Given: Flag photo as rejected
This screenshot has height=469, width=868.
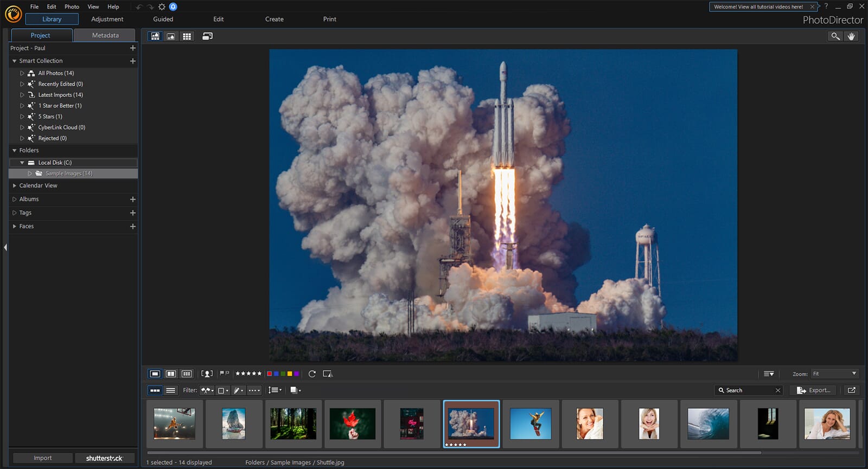Looking at the screenshot, I should click(227, 373).
